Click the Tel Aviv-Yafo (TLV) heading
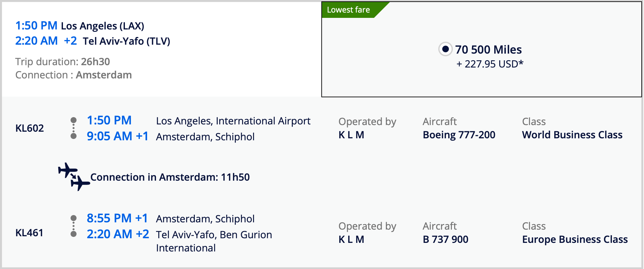The height and width of the screenshot is (269, 644). tap(126, 41)
